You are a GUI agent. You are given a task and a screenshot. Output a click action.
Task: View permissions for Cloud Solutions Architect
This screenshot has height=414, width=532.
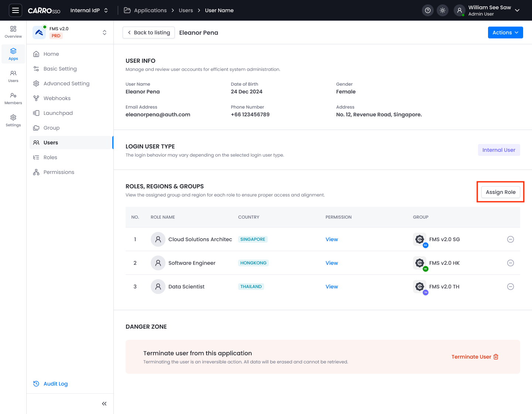331,239
